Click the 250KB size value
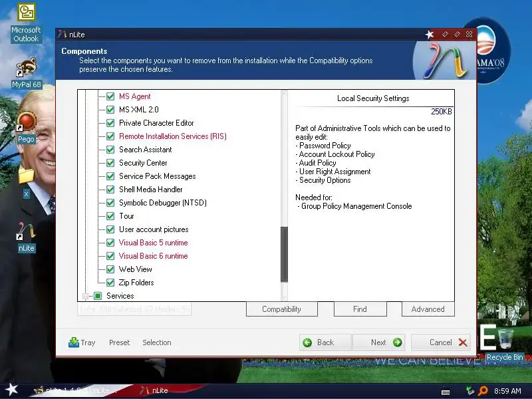Image resolution: width=532 pixels, height=399 pixels. point(442,112)
